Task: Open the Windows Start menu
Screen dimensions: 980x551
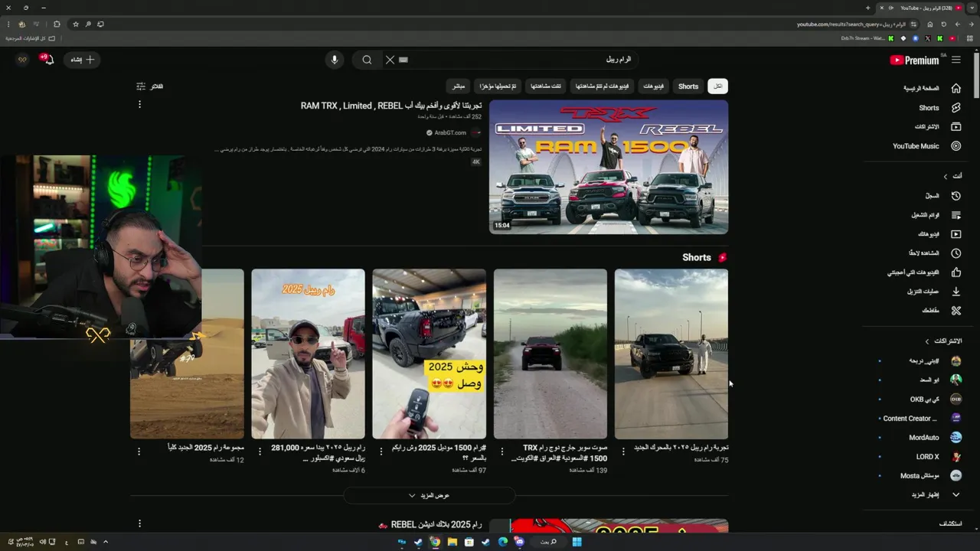Action: (577, 542)
